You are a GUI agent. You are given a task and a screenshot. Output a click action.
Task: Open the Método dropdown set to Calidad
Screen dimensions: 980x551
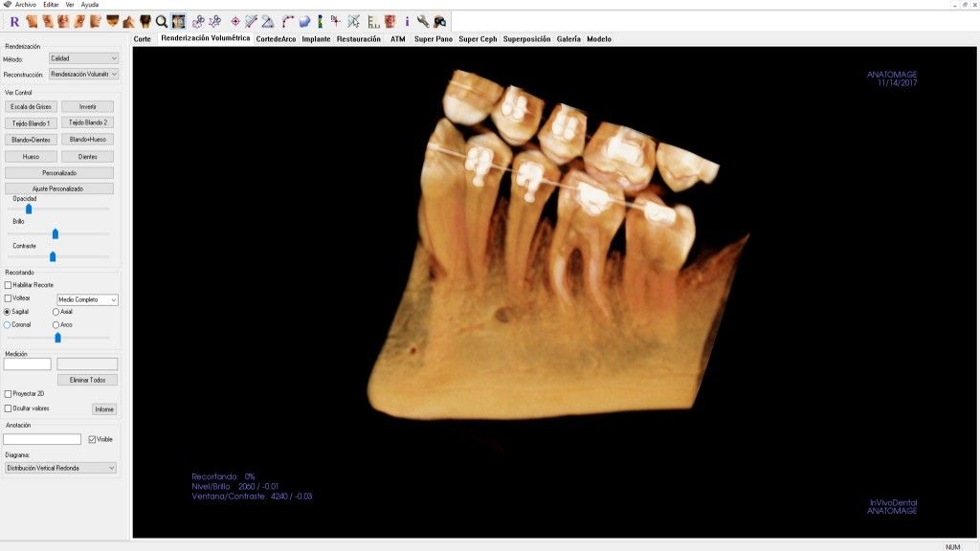83,58
